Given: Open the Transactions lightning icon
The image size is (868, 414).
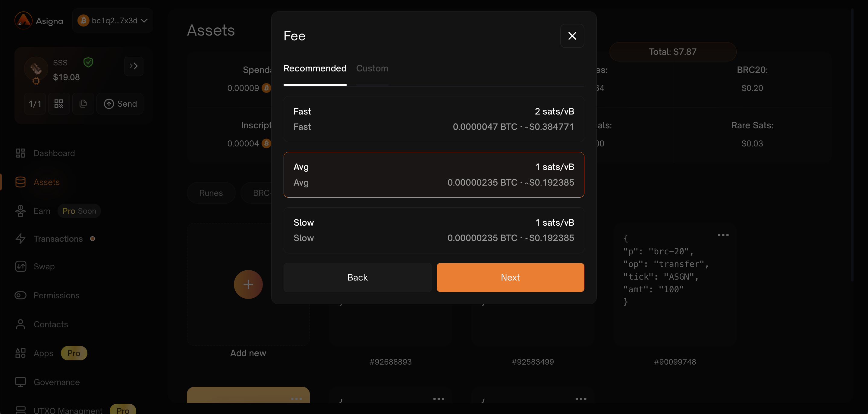Looking at the screenshot, I should tap(20, 239).
